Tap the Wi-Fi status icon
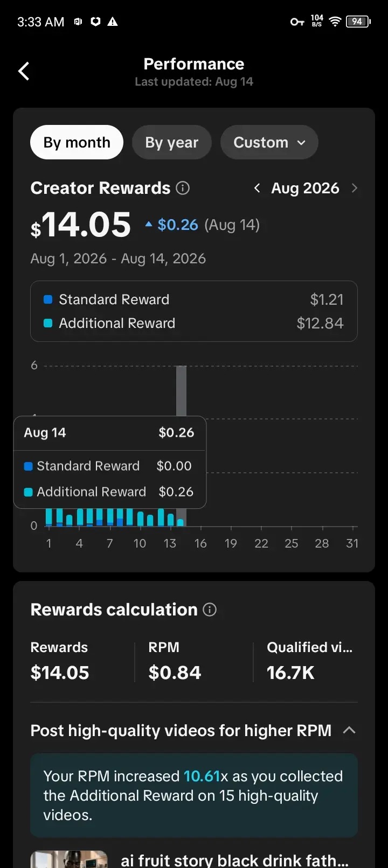This screenshot has height=868, width=388. (335, 22)
